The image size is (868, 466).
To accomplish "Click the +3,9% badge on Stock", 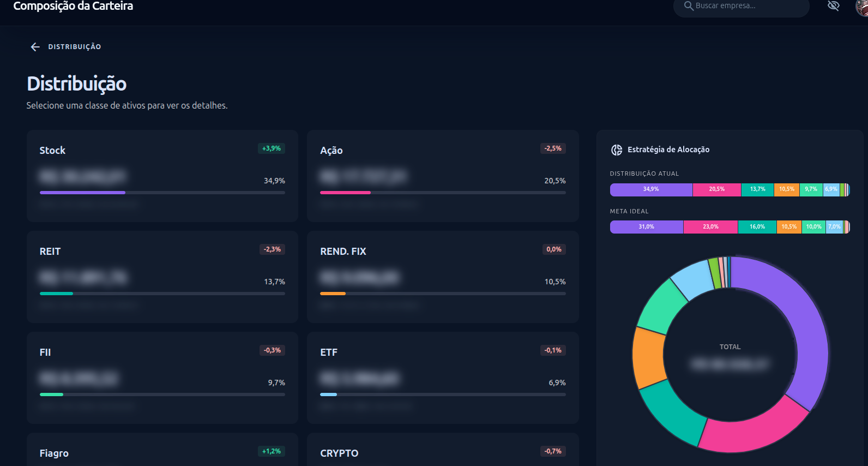I will click(272, 148).
